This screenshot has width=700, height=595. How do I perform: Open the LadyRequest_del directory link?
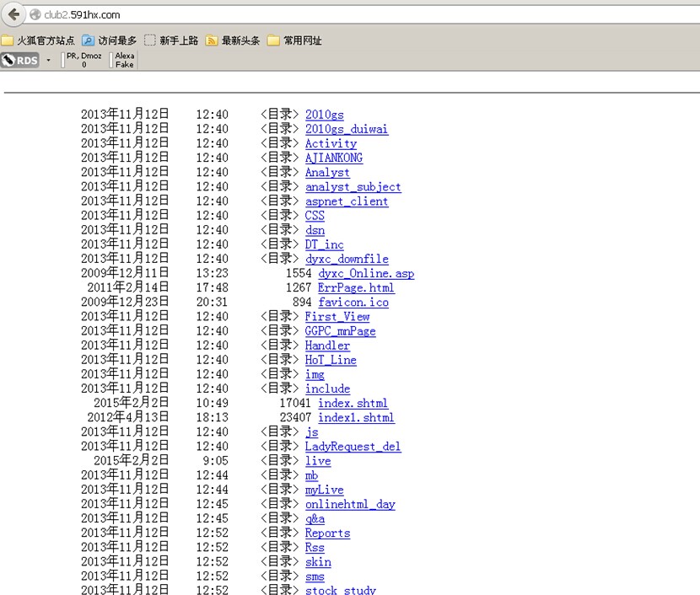(353, 447)
